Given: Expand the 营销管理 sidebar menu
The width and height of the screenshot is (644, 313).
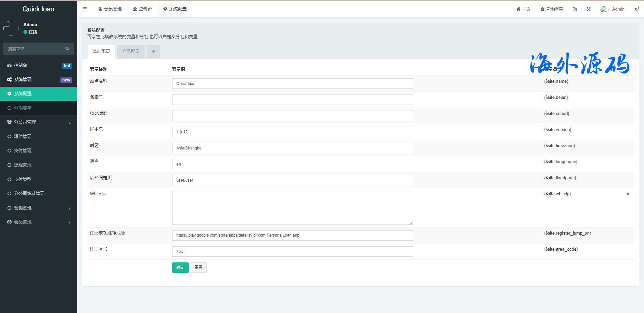Looking at the screenshot, I should tap(39, 208).
